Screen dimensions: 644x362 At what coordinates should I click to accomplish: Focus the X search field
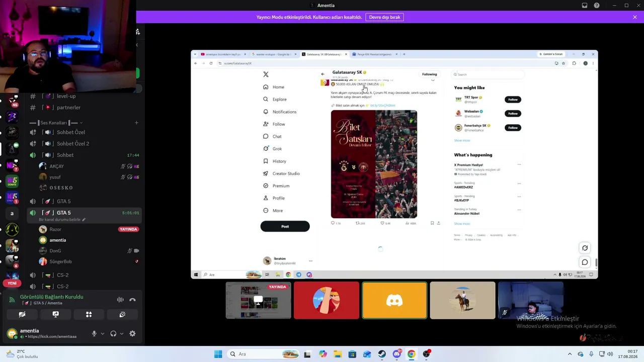pyautogui.click(x=488, y=74)
